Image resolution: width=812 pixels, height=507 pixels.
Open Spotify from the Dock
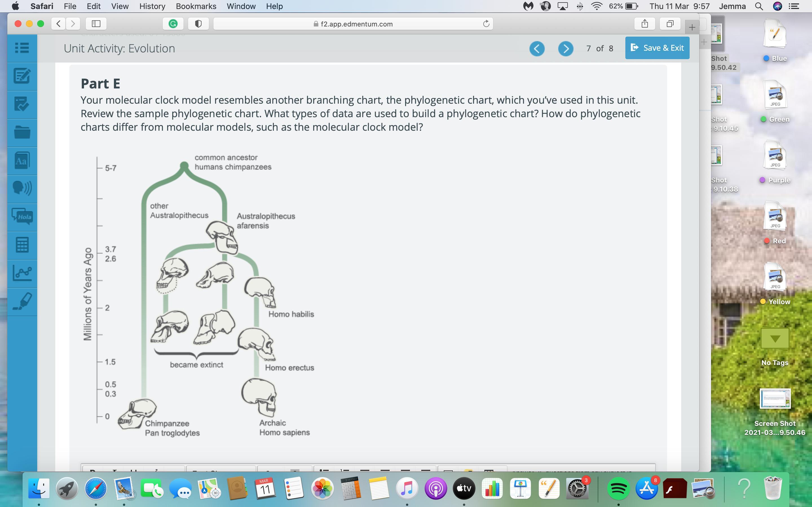pos(618,489)
